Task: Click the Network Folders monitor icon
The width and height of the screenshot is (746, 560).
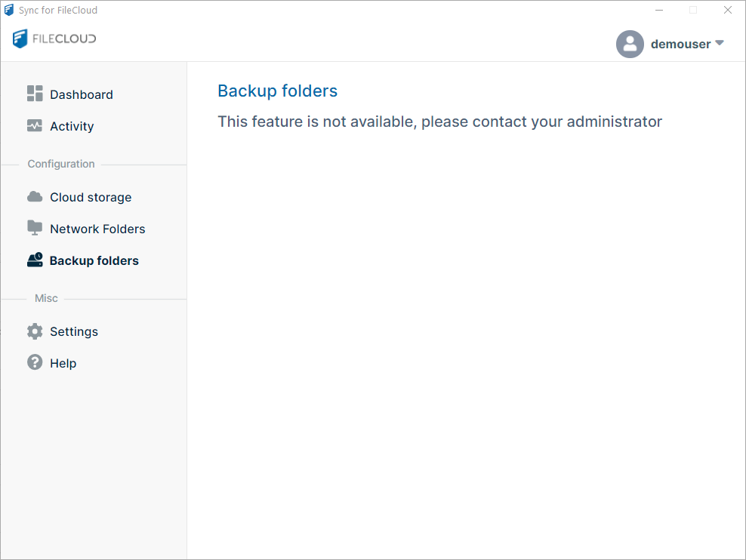Action: 35,228
